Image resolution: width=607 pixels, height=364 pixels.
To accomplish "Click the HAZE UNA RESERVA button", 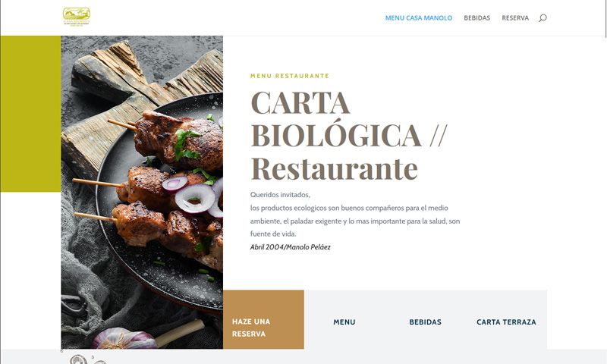I will click(263, 319).
